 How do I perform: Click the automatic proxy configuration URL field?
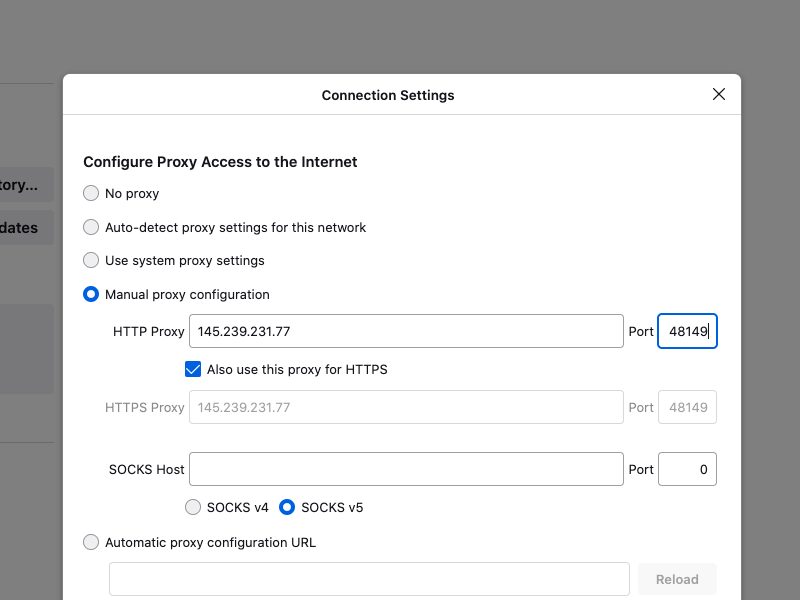(369, 579)
